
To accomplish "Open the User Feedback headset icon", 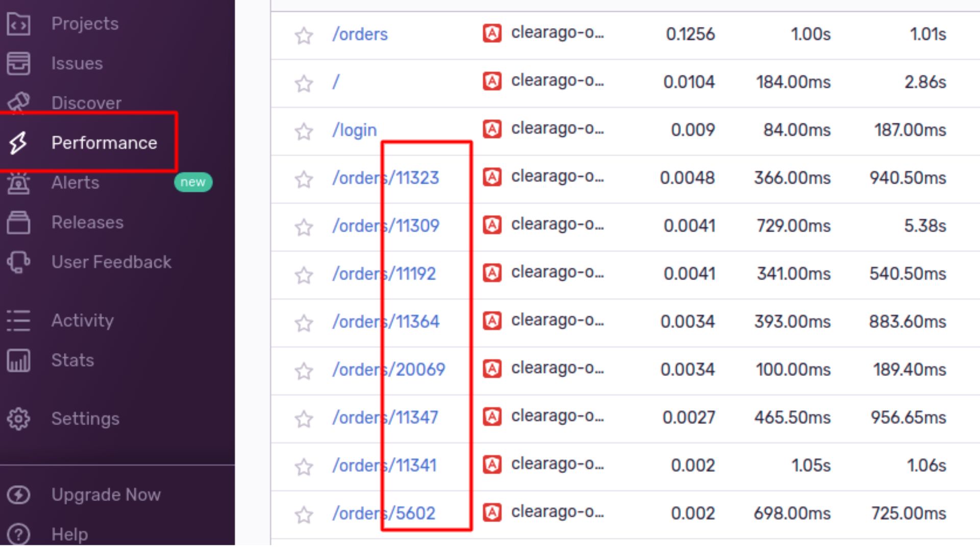I will [19, 262].
